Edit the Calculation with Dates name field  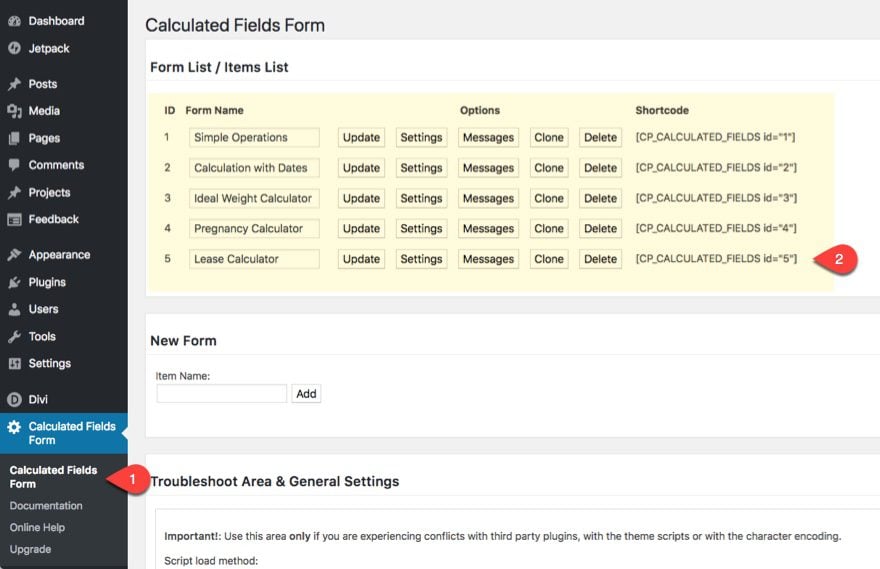click(x=254, y=168)
